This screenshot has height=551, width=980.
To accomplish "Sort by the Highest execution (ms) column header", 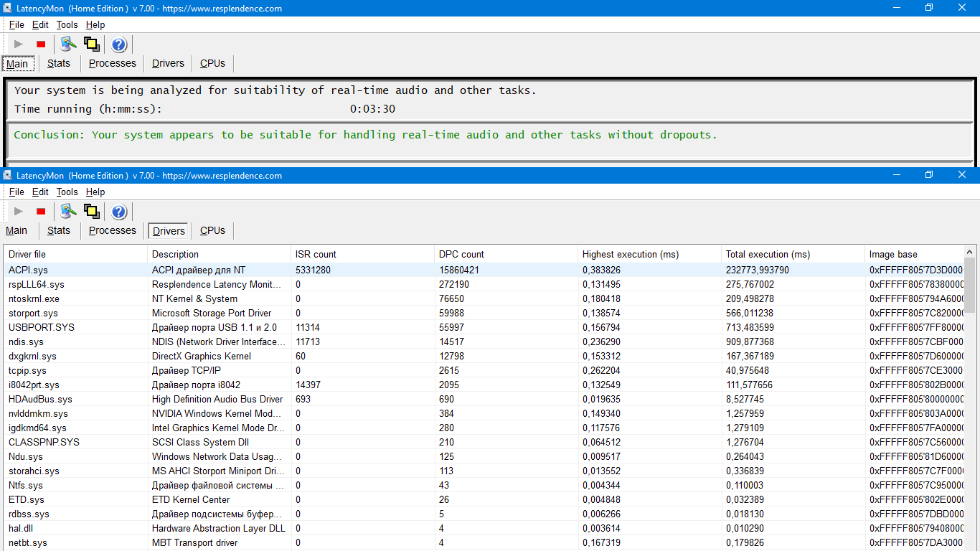I will coord(630,254).
